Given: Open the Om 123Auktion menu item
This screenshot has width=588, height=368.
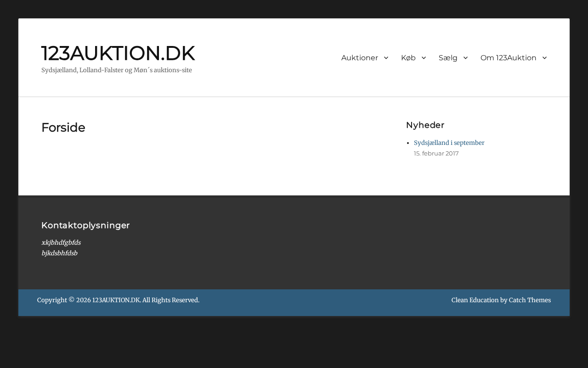Looking at the screenshot, I should pos(508,58).
